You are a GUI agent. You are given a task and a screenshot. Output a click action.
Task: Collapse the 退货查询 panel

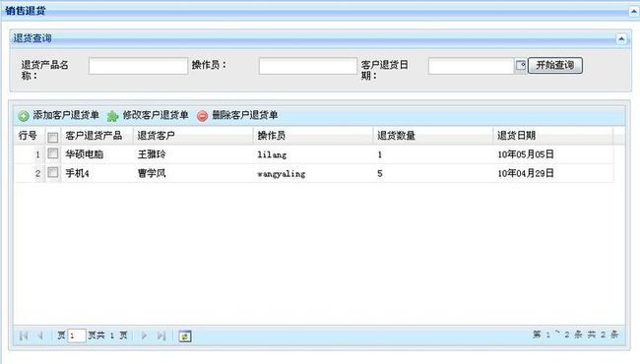click(621, 38)
